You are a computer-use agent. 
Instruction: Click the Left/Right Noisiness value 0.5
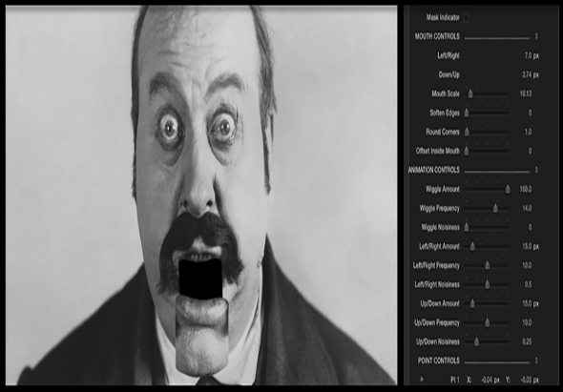(529, 284)
